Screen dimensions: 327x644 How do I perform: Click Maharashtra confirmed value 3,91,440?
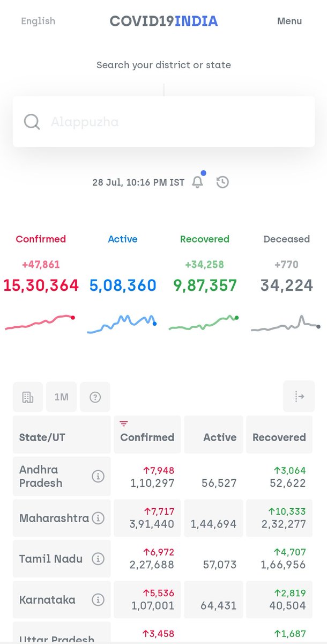coord(152,524)
